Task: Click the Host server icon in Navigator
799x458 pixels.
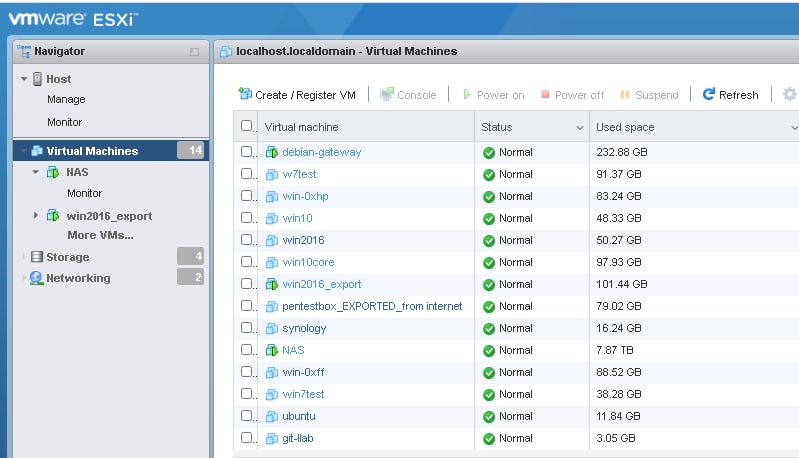Action: tap(37, 79)
